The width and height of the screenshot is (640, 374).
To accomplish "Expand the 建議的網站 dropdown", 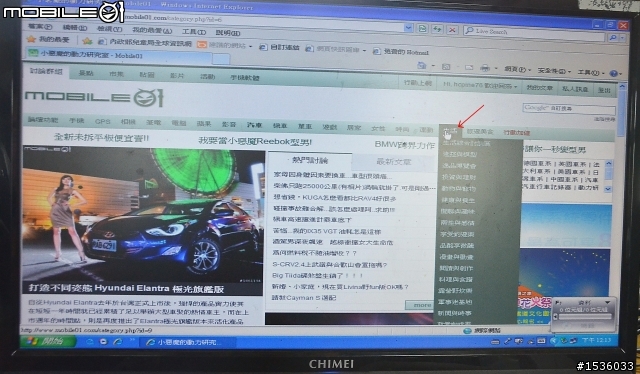I will 251,46.
